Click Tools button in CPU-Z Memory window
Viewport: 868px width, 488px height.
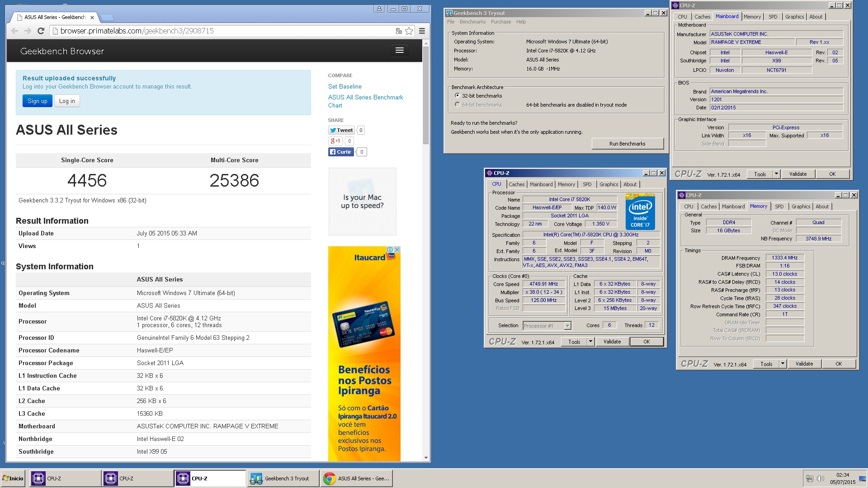766,364
